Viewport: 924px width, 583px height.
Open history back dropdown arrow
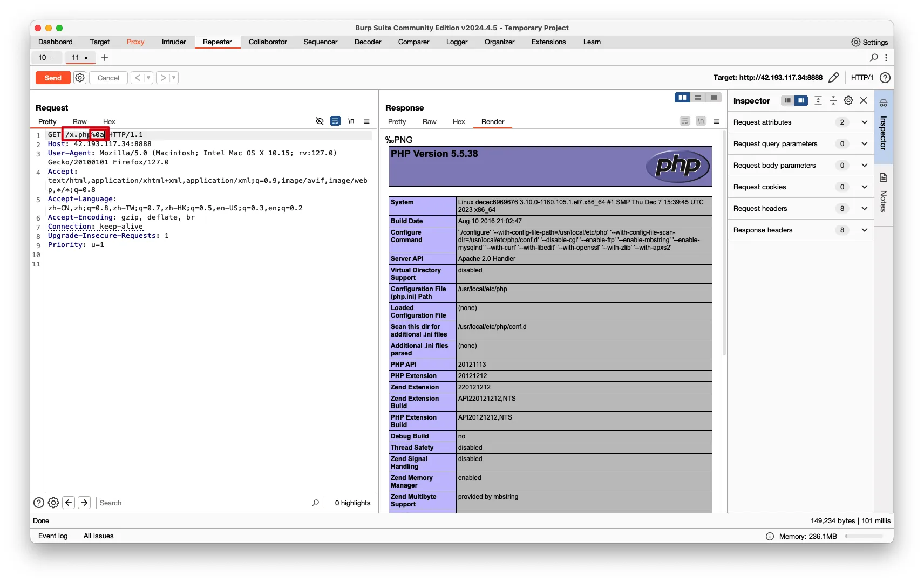click(148, 78)
